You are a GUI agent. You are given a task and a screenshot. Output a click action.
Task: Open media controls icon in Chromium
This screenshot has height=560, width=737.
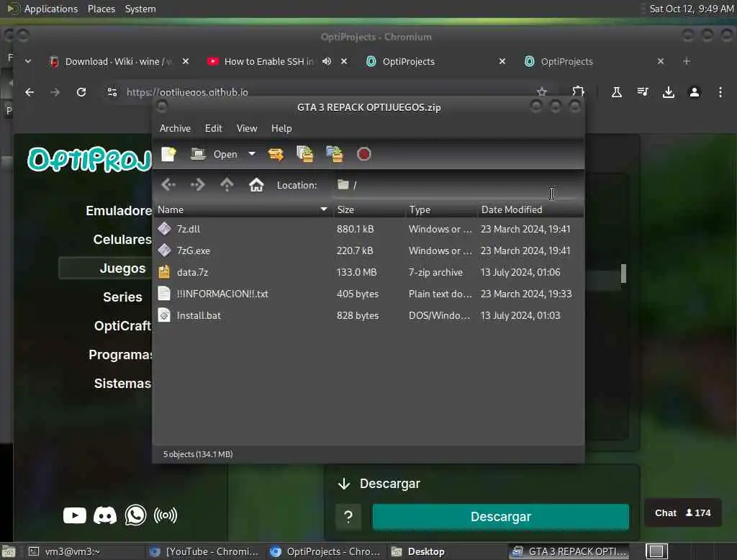click(x=643, y=92)
